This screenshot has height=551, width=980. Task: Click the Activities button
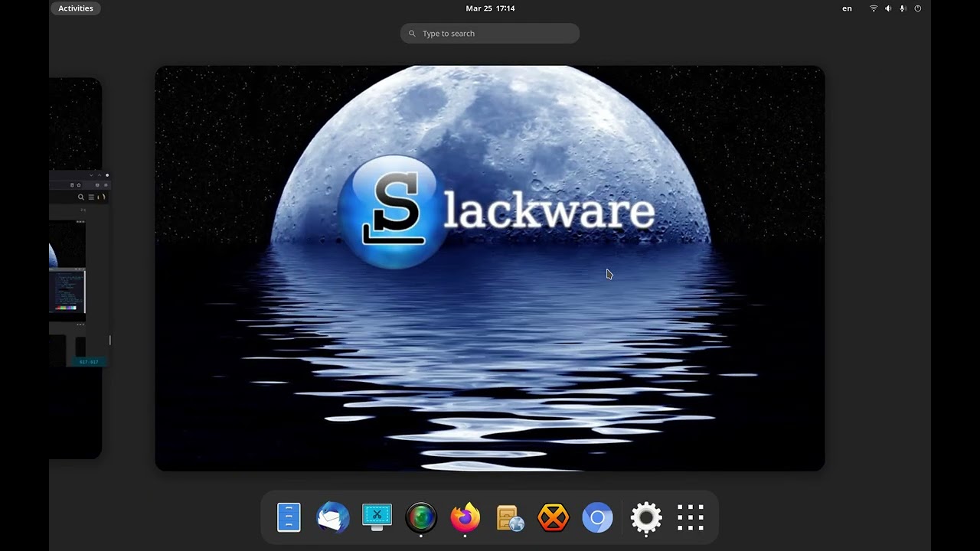click(76, 8)
